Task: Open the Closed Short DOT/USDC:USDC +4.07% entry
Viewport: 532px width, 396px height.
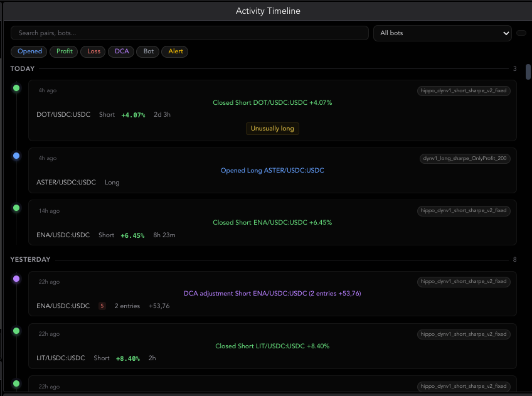Action: pyautogui.click(x=272, y=110)
